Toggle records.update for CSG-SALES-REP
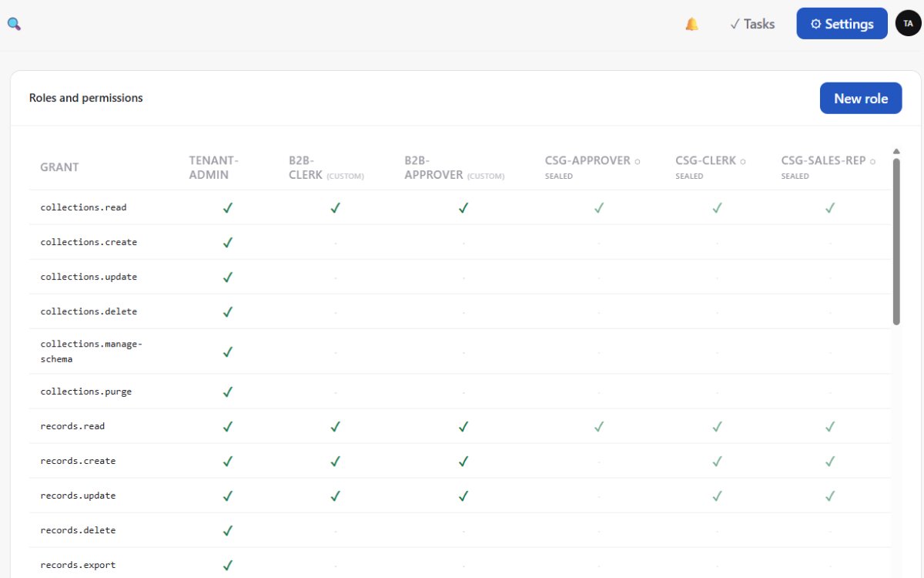The height and width of the screenshot is (578, 924). pos(829,496)
